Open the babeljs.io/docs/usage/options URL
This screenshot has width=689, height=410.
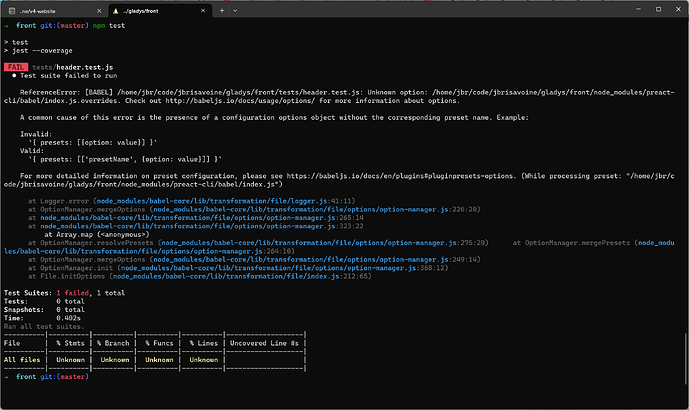point(240,101)
